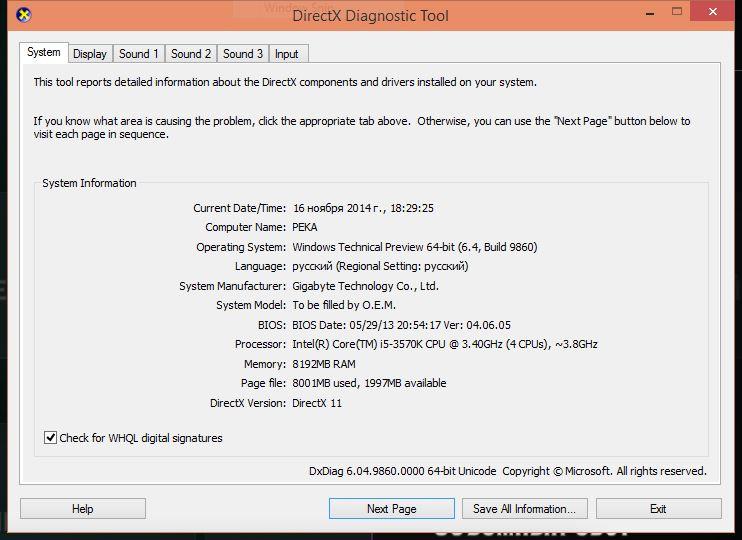Click the DirectX Version: label
742x540 pixels.
click(x=248, y=403)
